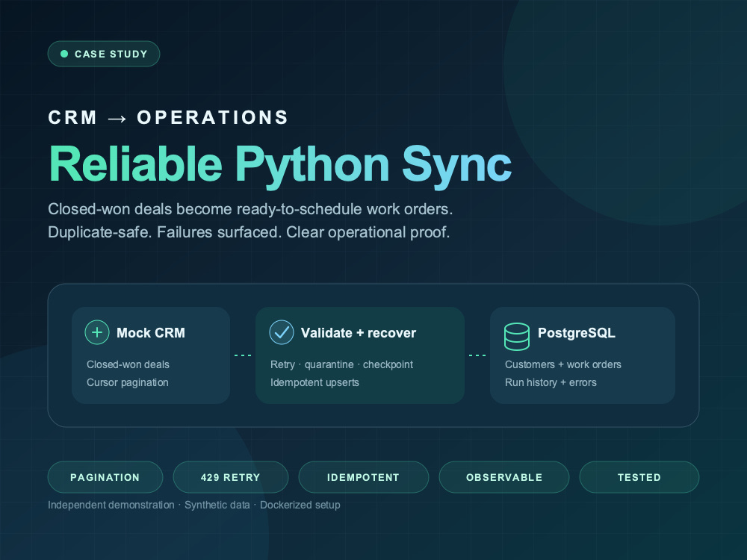Select the TESTED pill
Image resolution: width=747 pixels, height=560 pixels.
pyautogui.click(x=639, y=477)
